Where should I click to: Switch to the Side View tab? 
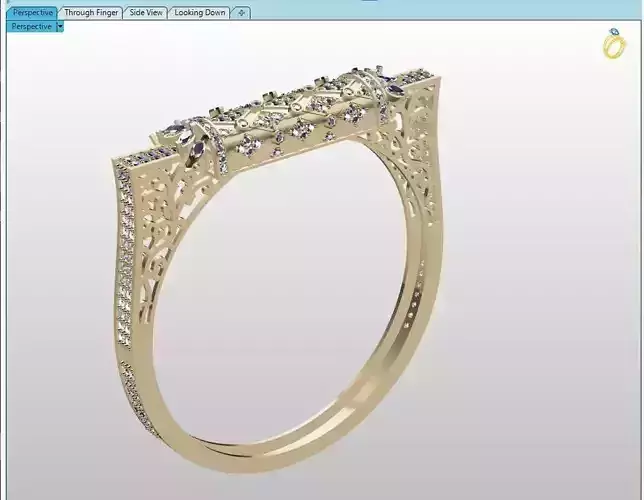146,13
